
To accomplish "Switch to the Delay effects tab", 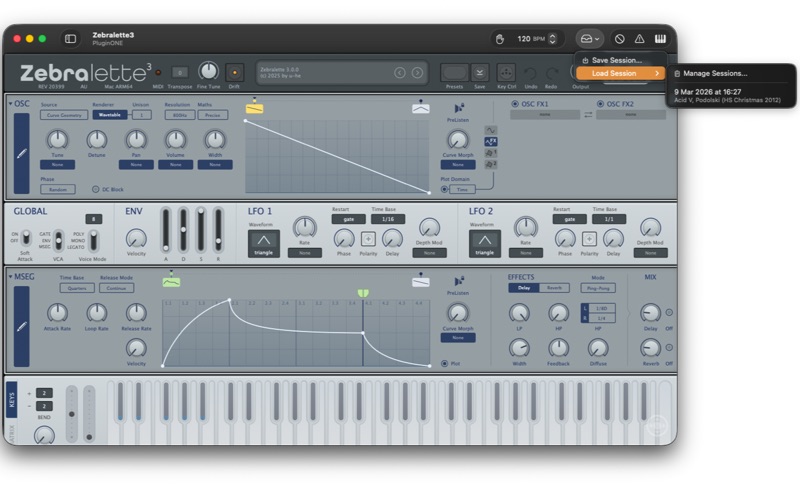I will (x=524, y=288).
